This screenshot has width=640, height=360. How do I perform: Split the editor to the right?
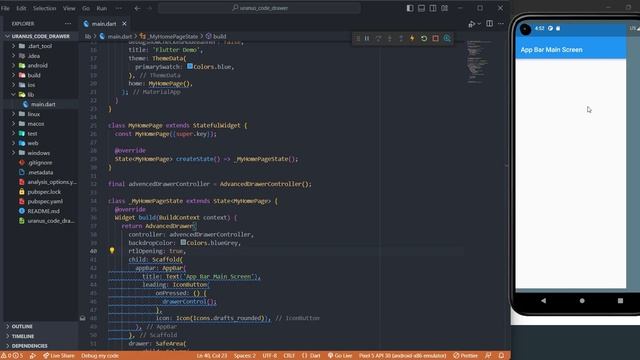click(x=489, y=24)
